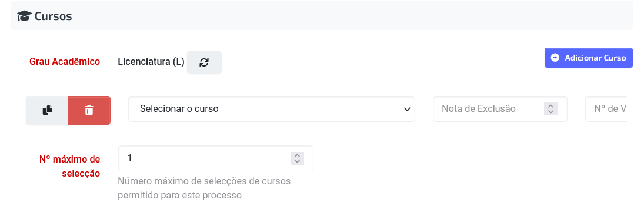Increment Nº máximo de selecção with the up arrow
644x212 pixels.
pyautogui.click(x=297, y=155)
